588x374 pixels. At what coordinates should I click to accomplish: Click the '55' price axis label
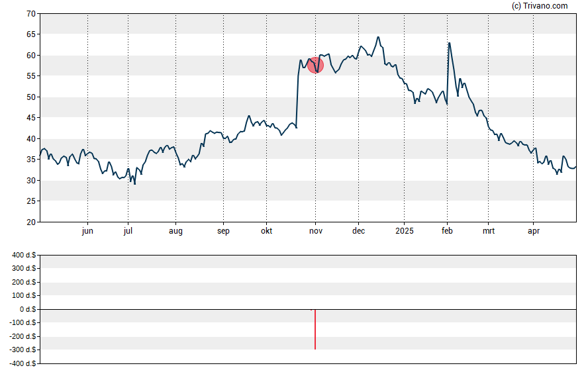pyautogui.click(x=31, y=76)
